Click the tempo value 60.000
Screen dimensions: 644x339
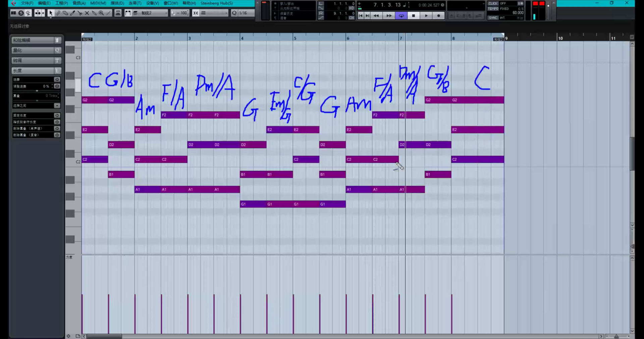(518, 13)
